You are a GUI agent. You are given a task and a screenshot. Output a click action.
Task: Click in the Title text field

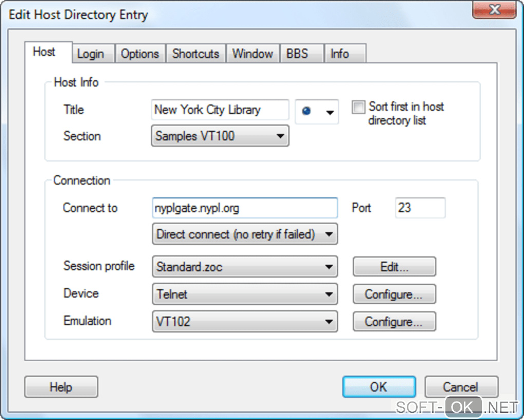(220, 110)
